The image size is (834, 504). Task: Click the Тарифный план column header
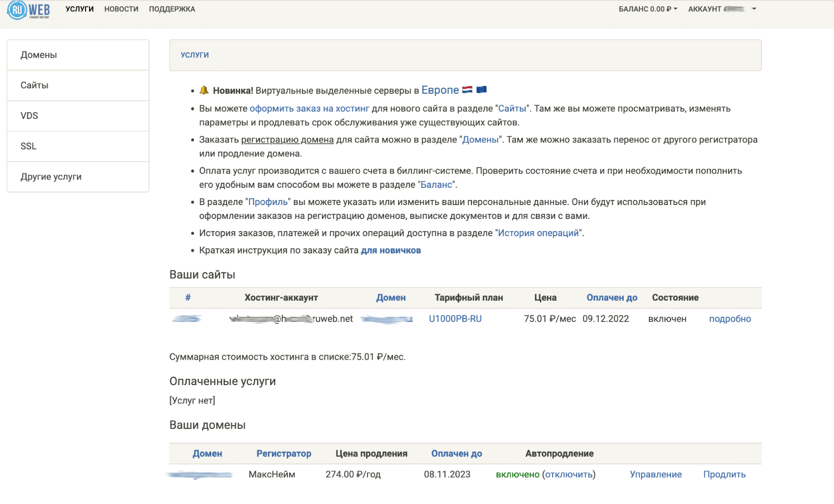coord(469,298)
